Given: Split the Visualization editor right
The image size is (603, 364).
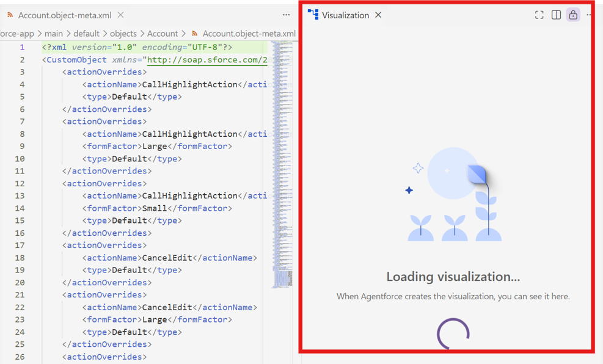Looking at the screenshot, I should pyautogui.click(x=556, y=15).
